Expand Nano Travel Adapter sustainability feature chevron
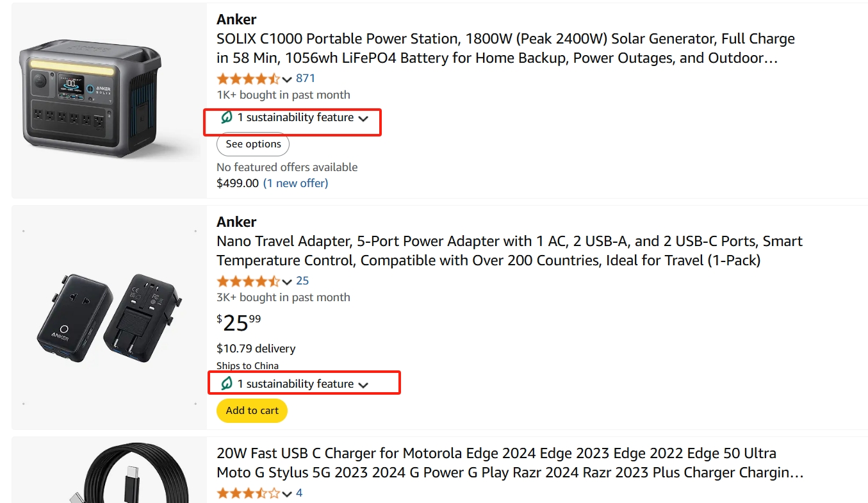This screenshot has width=868, height=503. pyautogui.click(x=363, y=384)
